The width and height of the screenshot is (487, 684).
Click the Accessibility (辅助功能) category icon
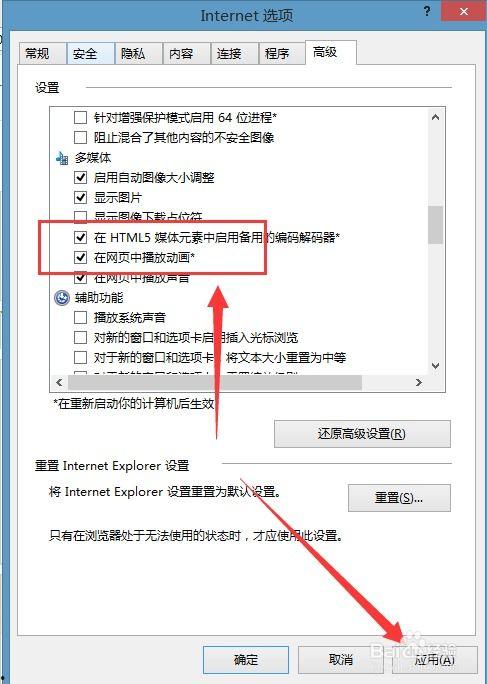pos(62,298)
